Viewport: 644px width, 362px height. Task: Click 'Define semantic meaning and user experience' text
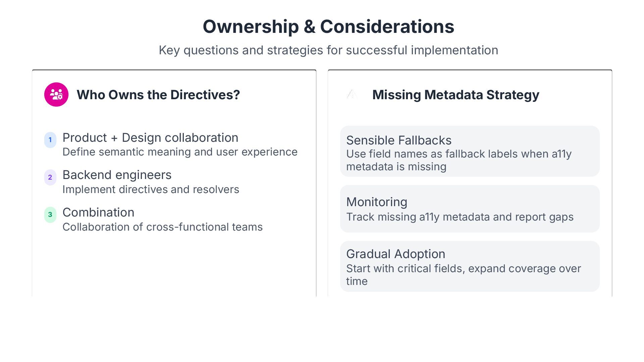pyautogui.click(x=180, y=152)
